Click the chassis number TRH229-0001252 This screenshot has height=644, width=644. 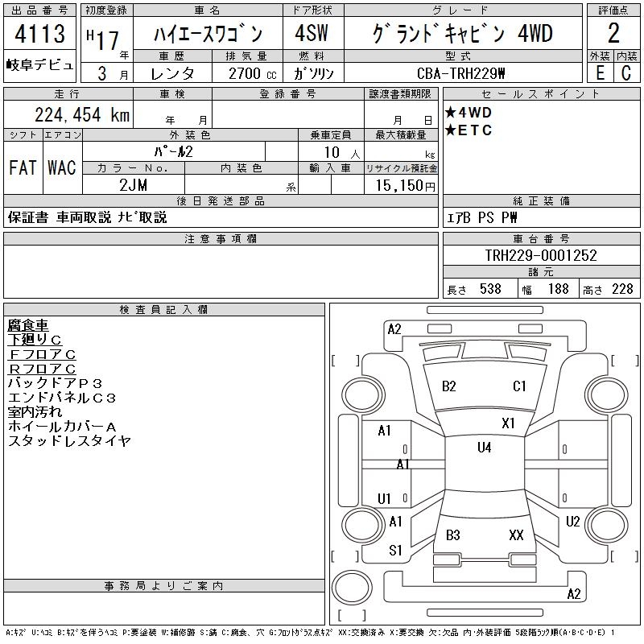541,255
